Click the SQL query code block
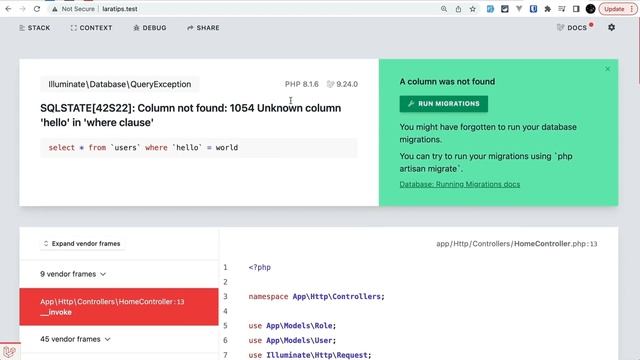Viewport: 640px width, 360px height. click(x=199, y=147)
